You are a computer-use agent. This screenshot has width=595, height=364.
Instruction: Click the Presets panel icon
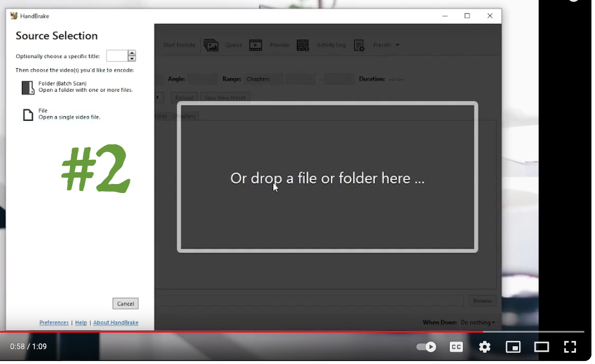click(x=359, y=46)
